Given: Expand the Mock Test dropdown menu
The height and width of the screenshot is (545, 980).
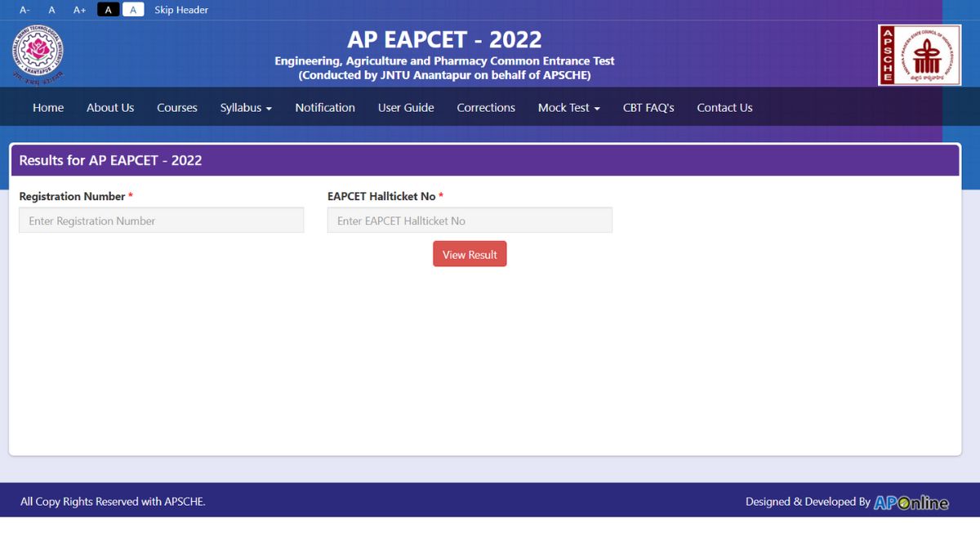Looking at the screenshot, I should pyautogui.click(x=568, y=108).
